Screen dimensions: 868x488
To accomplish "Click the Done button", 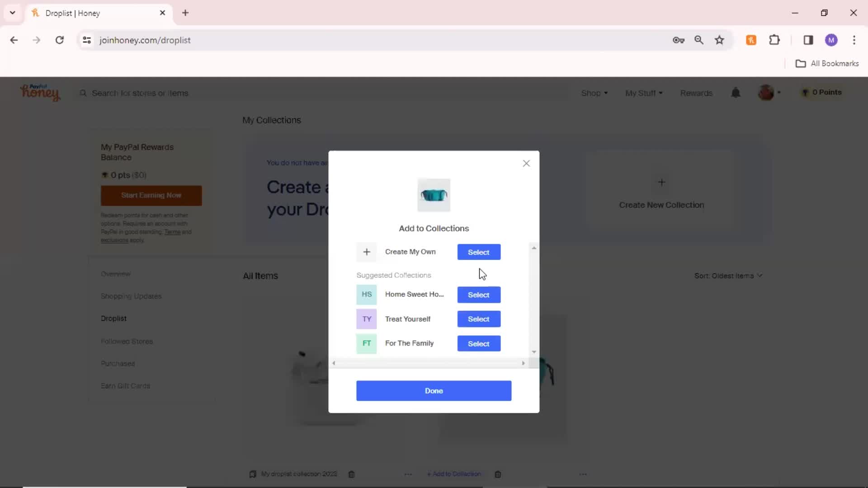I will click(434, 390).
